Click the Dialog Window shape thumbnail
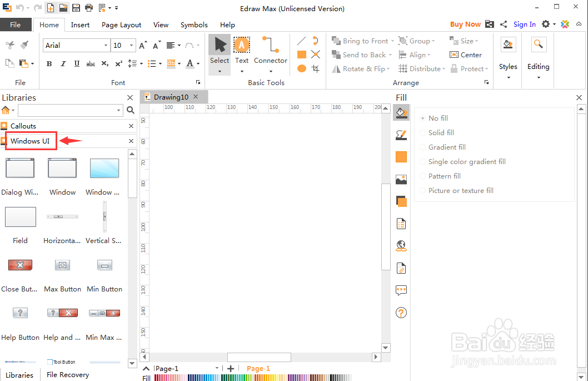 click(20, 168)
